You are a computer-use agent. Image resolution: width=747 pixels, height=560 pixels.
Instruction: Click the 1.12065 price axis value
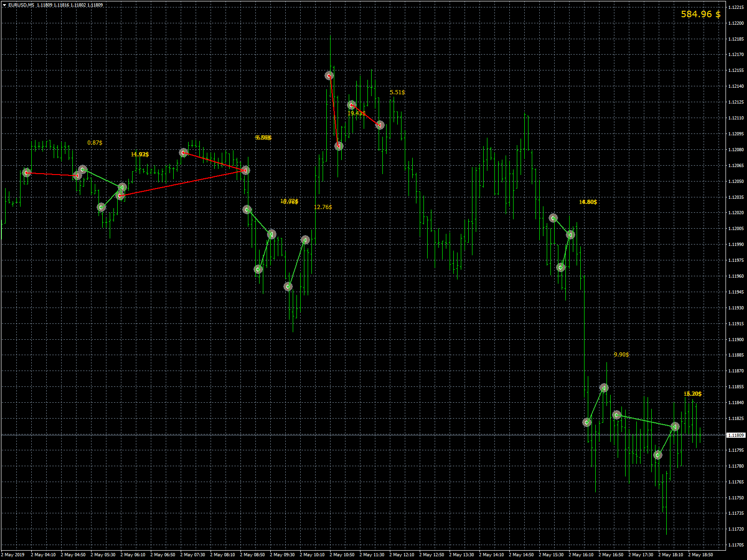(736, 166)
